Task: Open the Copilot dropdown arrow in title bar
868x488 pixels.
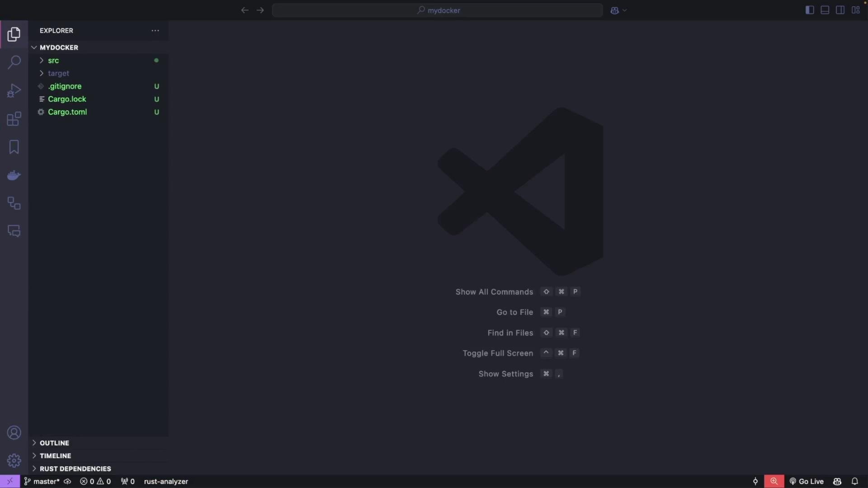Action: click(x=625, y=10)
